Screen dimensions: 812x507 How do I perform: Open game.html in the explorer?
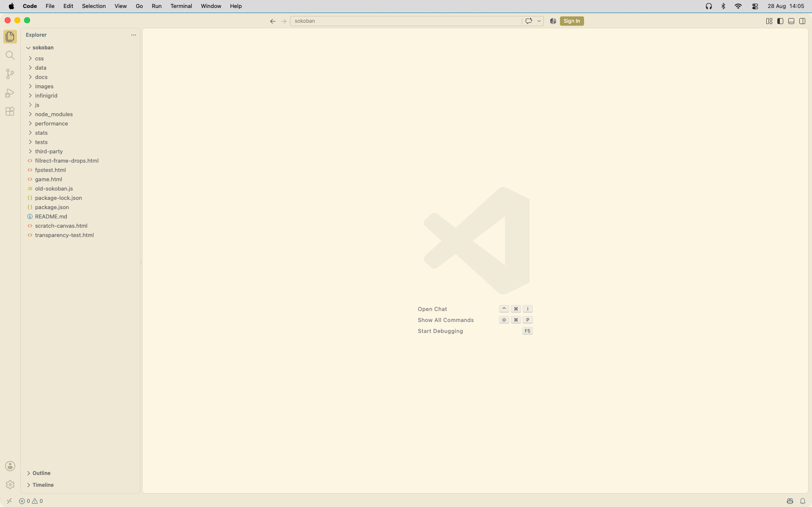click(x=80, y=179)
